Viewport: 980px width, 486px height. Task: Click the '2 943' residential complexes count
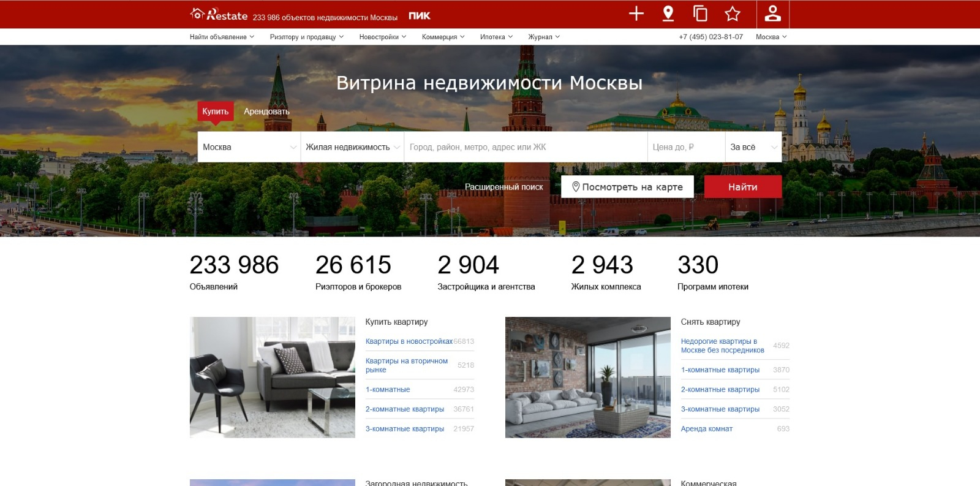pos(602,265)
